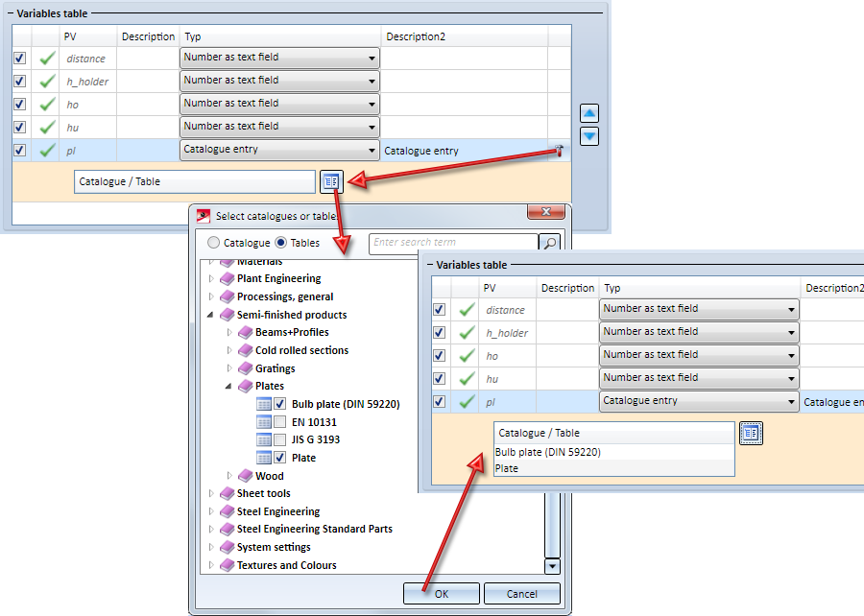Open Typ dropdown for h_holder in upper table
The height and width of the screenshot is (616, 864).
click(280, 81)
